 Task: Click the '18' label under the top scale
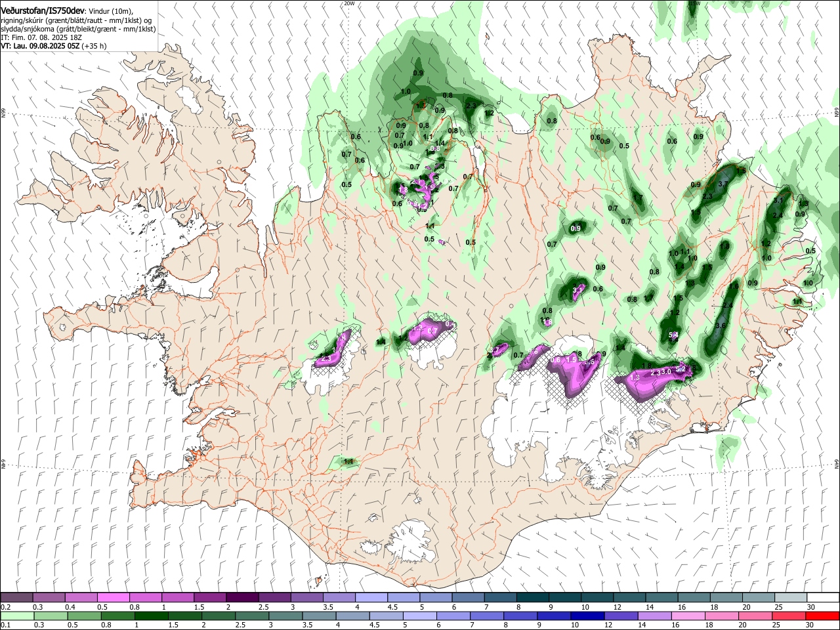[x=714, y=607]
